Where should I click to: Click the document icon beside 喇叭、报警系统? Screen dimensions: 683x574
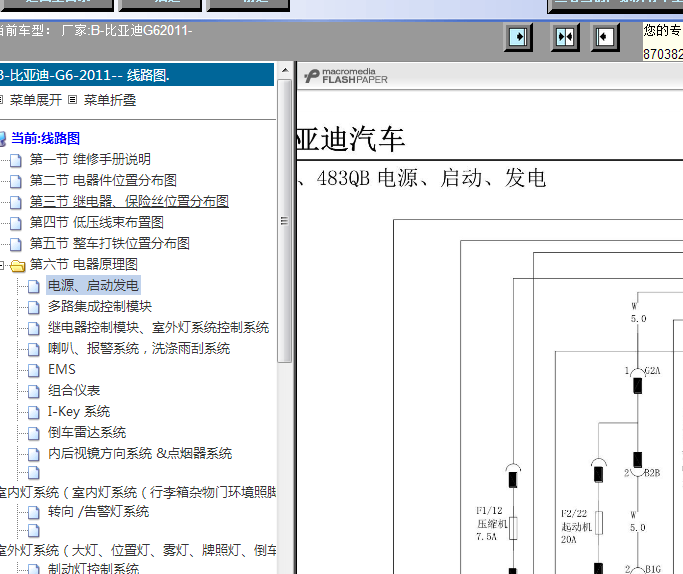pyautogui.click(x=34, y=349)
